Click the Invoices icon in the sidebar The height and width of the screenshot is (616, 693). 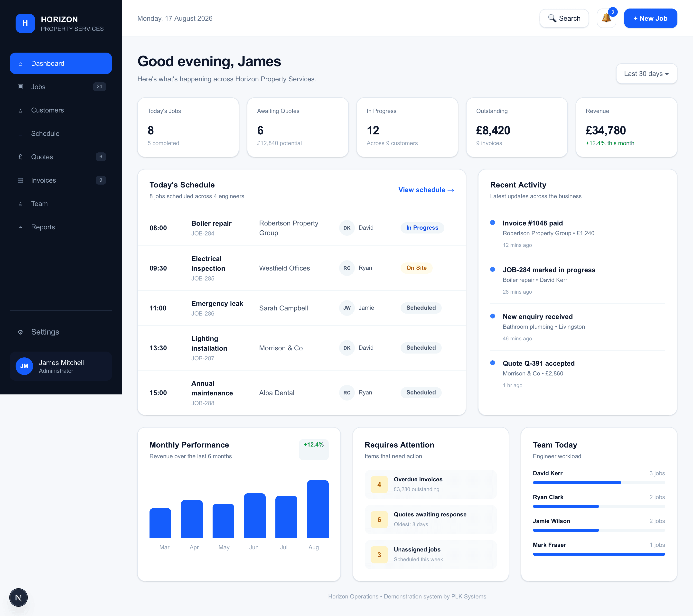(x=20, y=180)
